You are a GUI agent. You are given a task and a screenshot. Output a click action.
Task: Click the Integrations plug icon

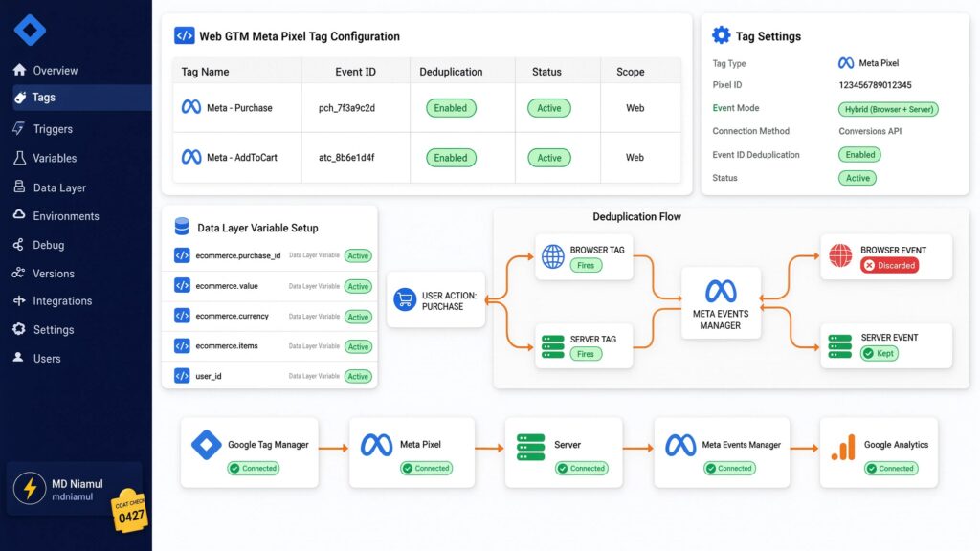(19, 300)
